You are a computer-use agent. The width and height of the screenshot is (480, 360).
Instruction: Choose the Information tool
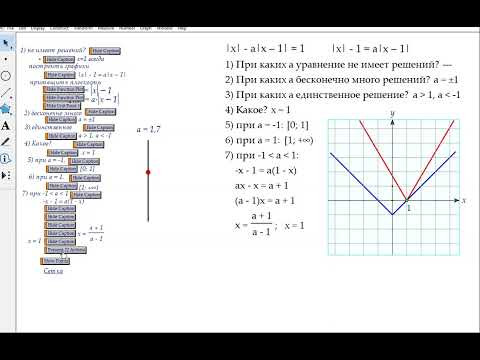pyautogui.click(x=6, y=159)
